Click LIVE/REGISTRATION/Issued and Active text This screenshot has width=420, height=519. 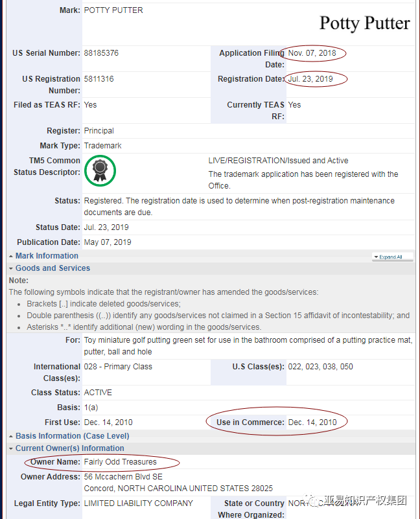pos(278,161)
